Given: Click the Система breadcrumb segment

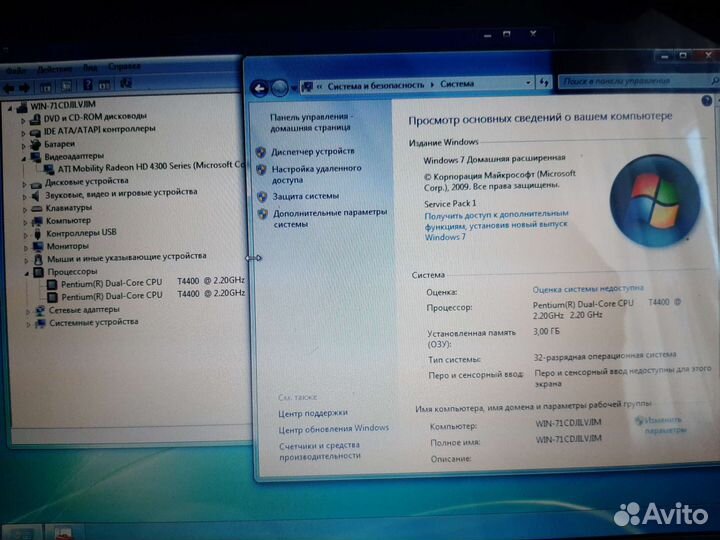Looking at the screenshot, I should coord(457,84).
